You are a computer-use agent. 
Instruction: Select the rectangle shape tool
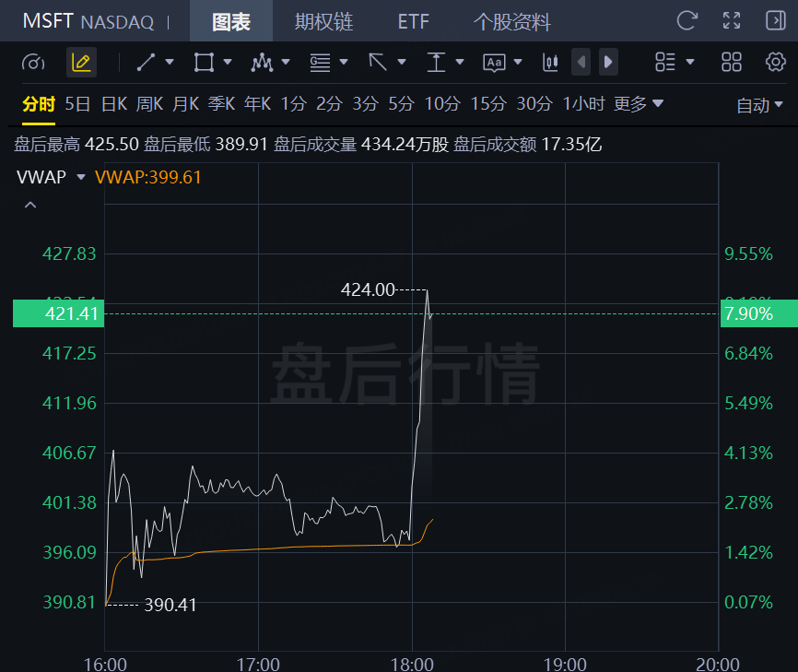[x=204, y=62]
